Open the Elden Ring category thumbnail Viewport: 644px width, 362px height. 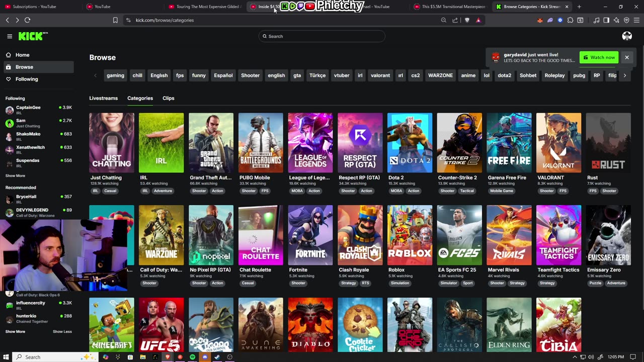(509, 325)
